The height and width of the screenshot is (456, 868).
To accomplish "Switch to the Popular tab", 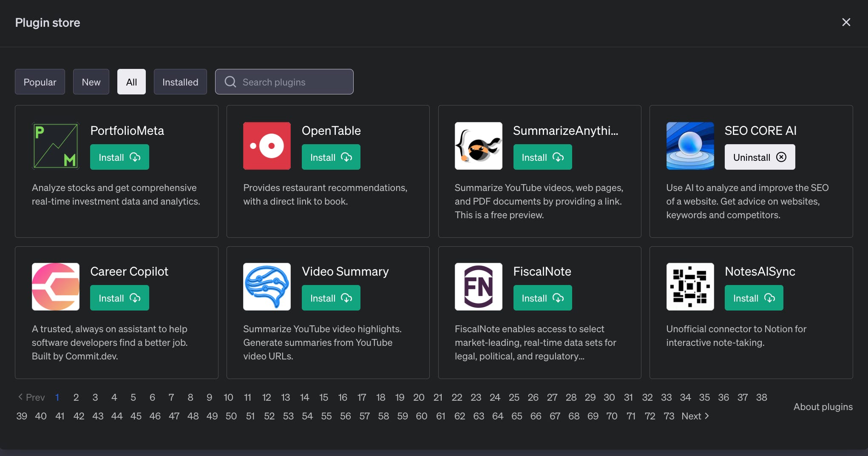I will coord(40,82).
